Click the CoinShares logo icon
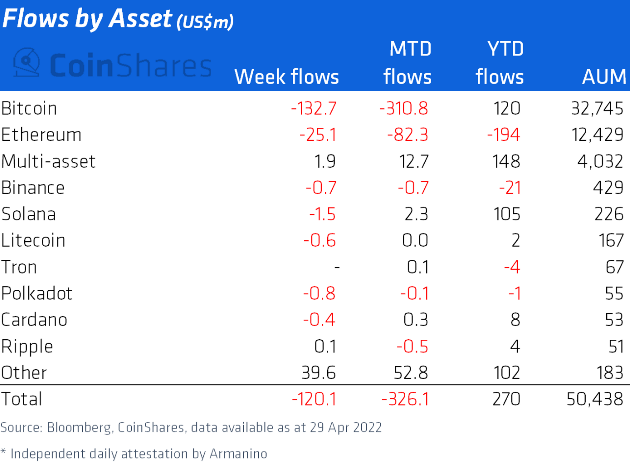630x463 pixels. [x=27, y=63]
